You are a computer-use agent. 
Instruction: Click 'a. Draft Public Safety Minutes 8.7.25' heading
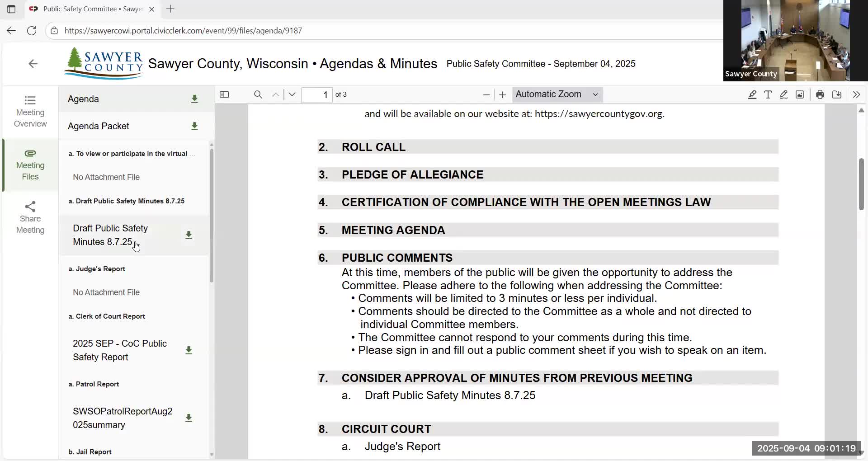pyautogui.click(x=127, y=201)
